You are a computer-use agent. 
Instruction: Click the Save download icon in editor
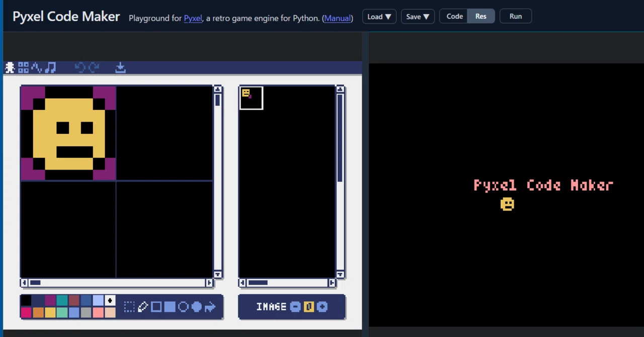[120, 67]
